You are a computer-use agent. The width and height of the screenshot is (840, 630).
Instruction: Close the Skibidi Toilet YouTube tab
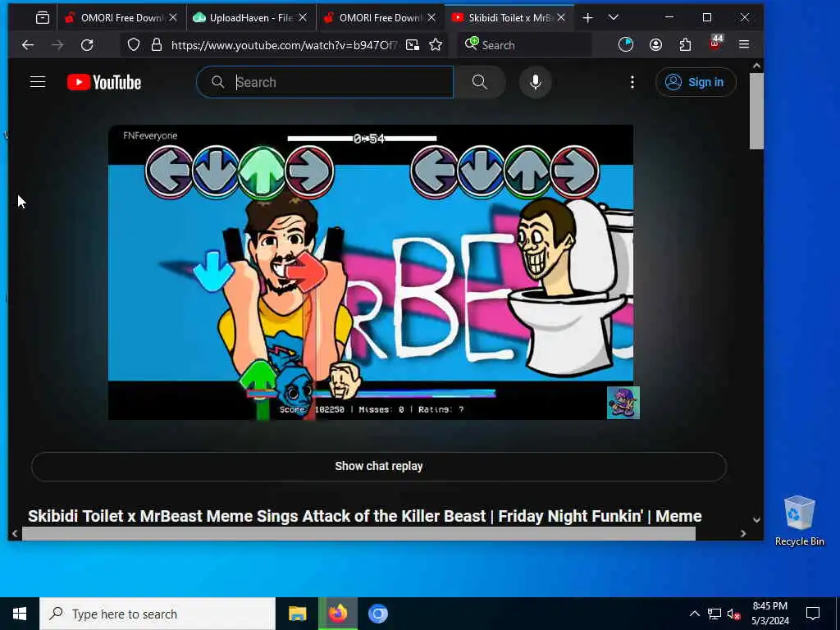[561, 18]
